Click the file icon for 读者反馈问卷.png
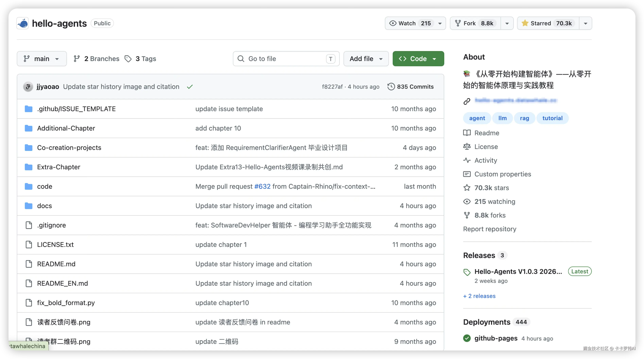Viewport: 644px width, 359px height. [x=29, y=322]
